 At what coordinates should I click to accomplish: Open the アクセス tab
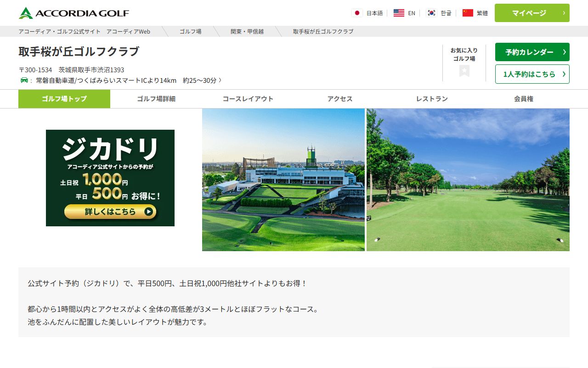point(340,99)
